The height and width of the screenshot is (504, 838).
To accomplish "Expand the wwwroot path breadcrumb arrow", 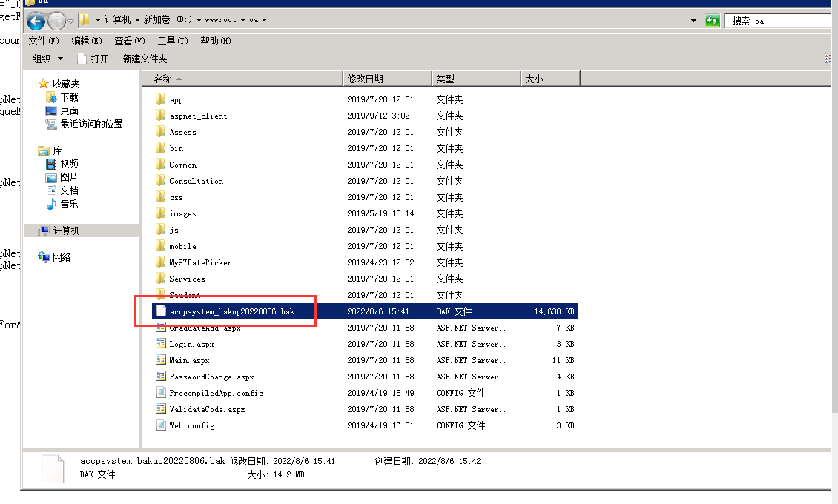I will [240, 21].
